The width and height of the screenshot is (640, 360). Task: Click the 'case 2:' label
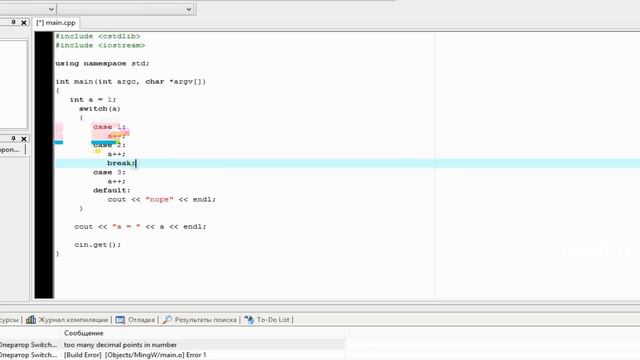point(109,145)
